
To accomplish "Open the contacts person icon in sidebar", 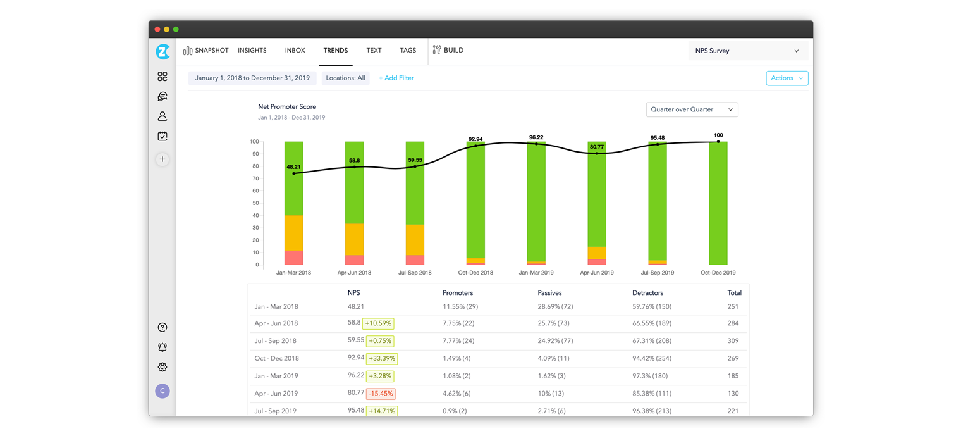I will pos(162,116).
